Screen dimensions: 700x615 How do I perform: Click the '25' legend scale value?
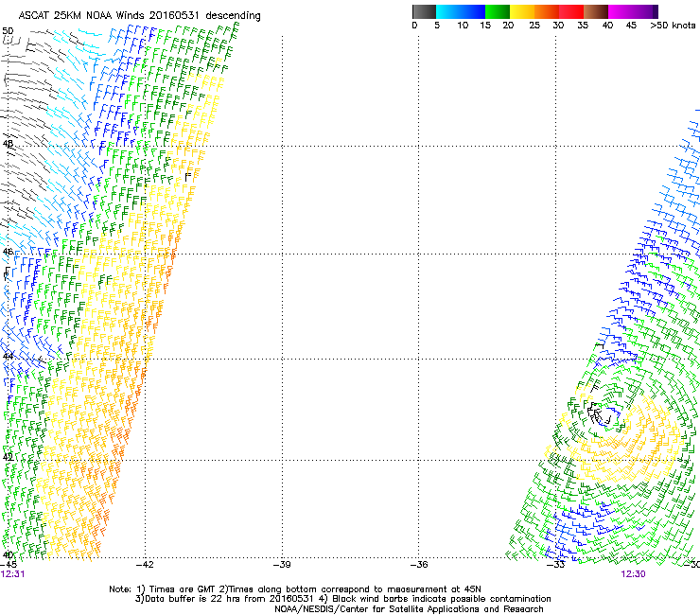pyautogui.click(x=534, y=26)
